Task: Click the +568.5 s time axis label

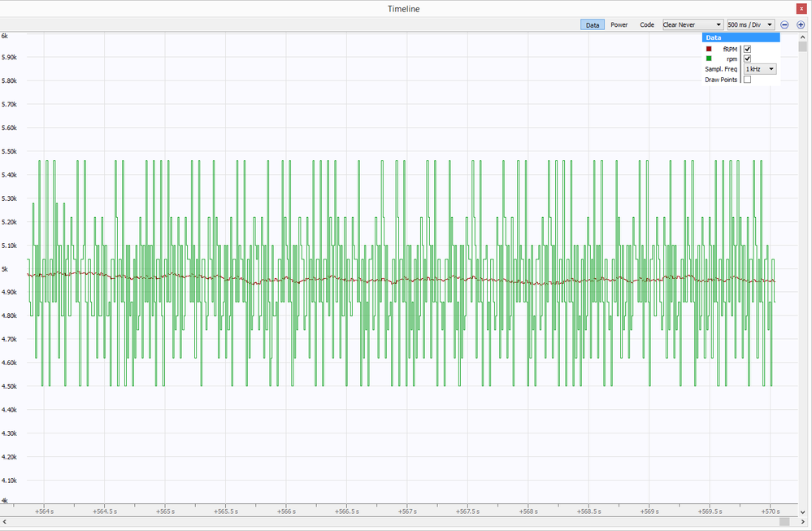Action: (x=588, y=511)
